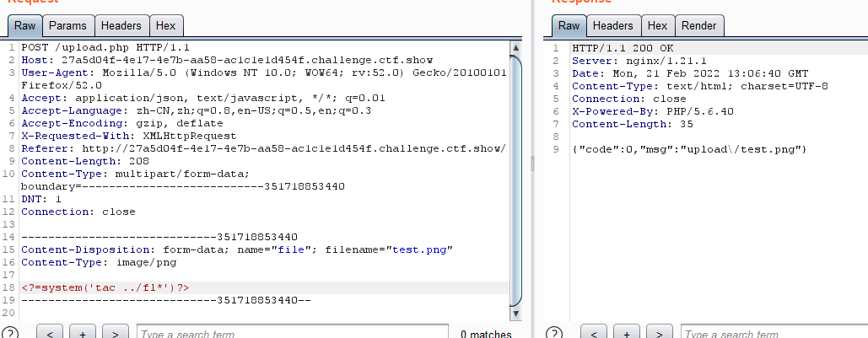Click the request search previous-match button
868x338 pixels.
click(50, 334)
